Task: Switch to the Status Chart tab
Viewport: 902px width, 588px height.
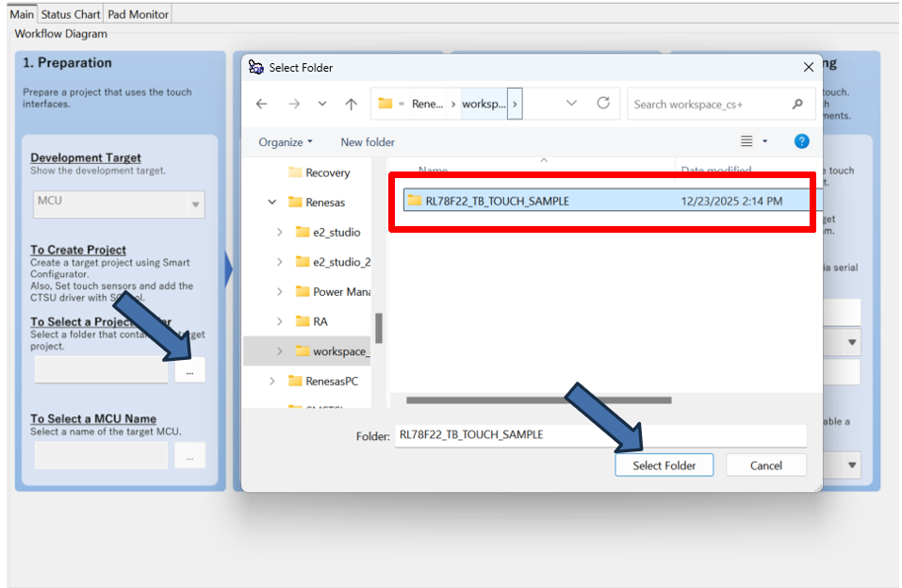Action: [x=70, y=14]
